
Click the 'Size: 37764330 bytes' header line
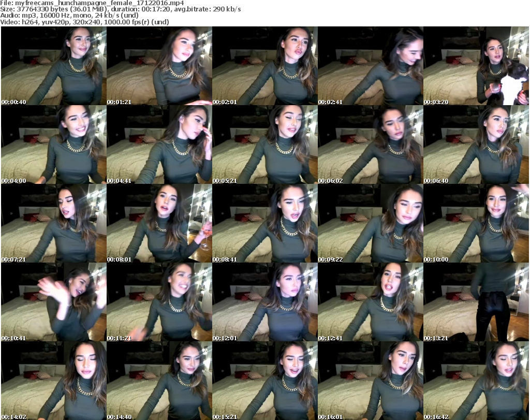[120, 9]
